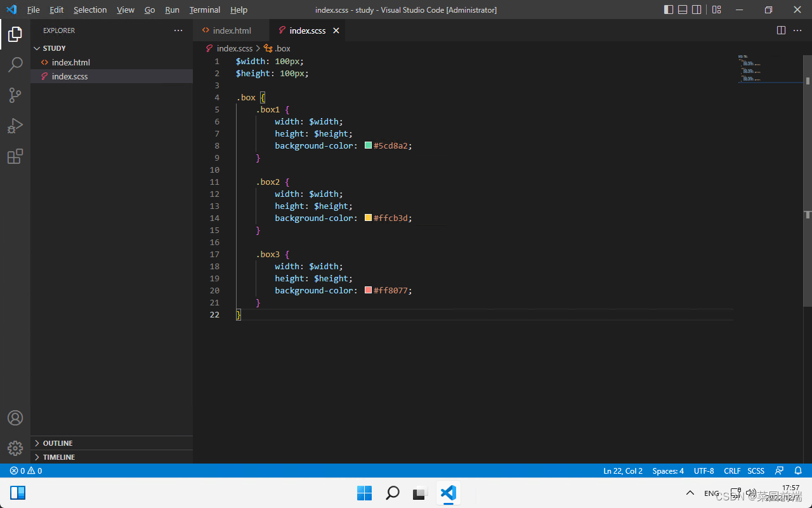Show hidden system tray icons chevron
The height and width of the screenshot is (508, 812).
690,493
